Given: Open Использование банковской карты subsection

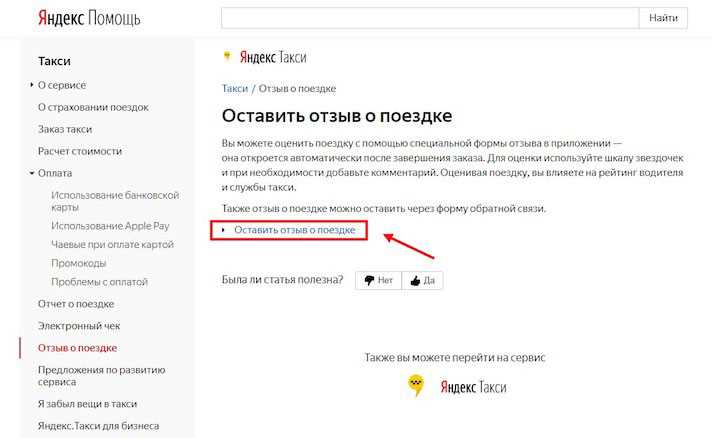Looking at the screenshot, I should [115, 201].
